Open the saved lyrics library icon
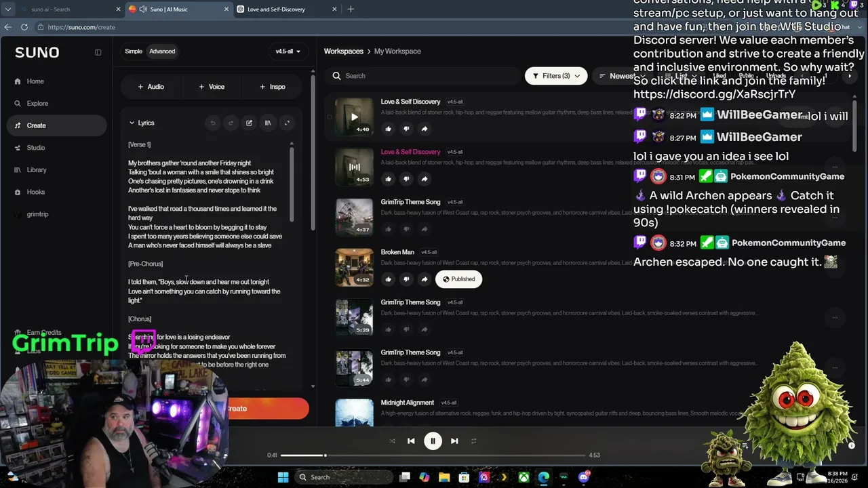 (x=268, y=123)
